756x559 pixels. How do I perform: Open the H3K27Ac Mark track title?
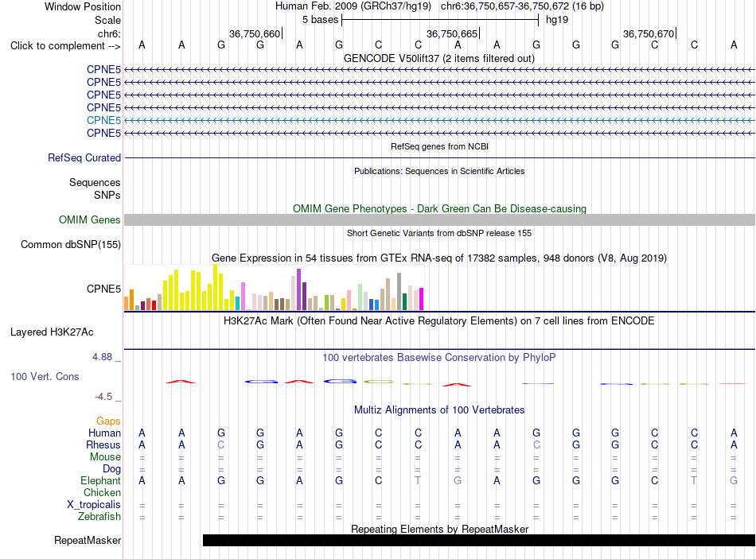point(439,321)
